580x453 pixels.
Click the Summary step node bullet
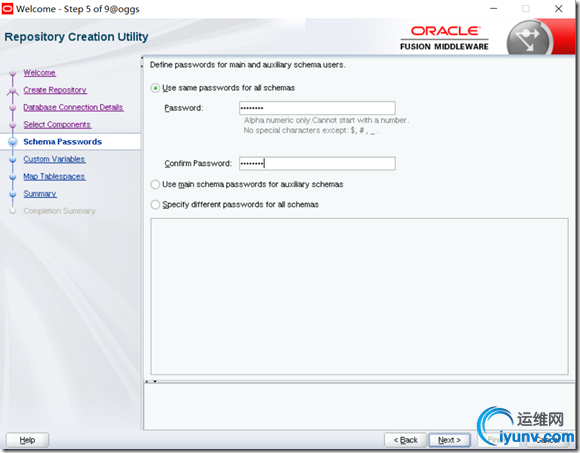13,194
